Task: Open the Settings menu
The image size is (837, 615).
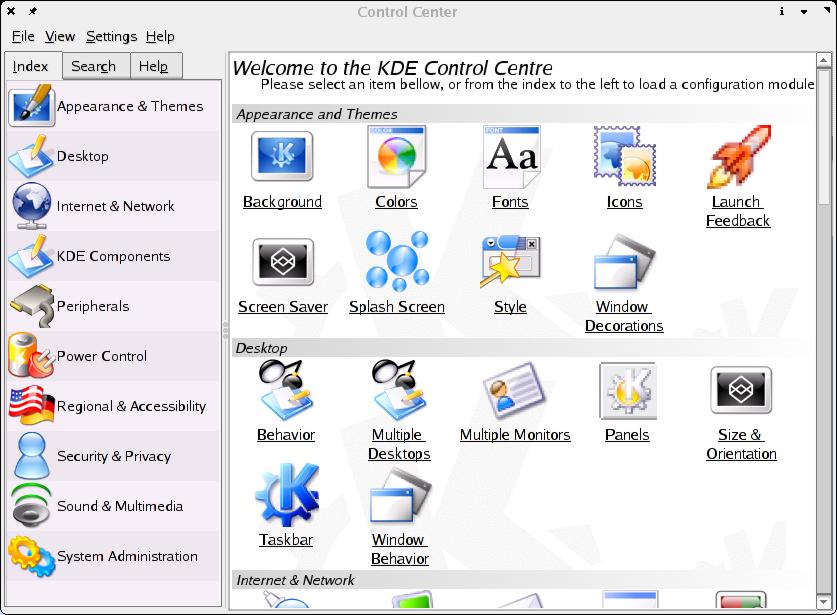Action: (x=111, y=36)
